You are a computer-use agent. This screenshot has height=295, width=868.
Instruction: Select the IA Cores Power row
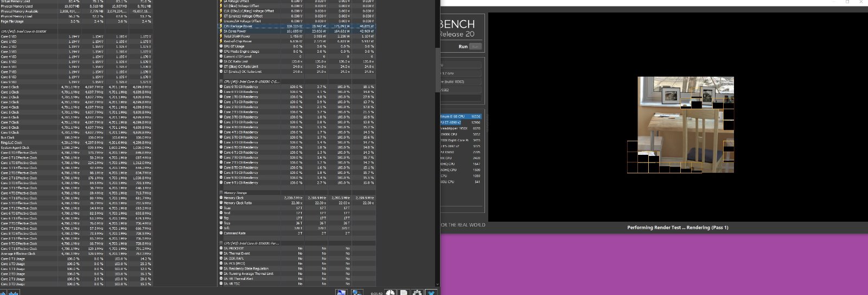pos(297,31)
